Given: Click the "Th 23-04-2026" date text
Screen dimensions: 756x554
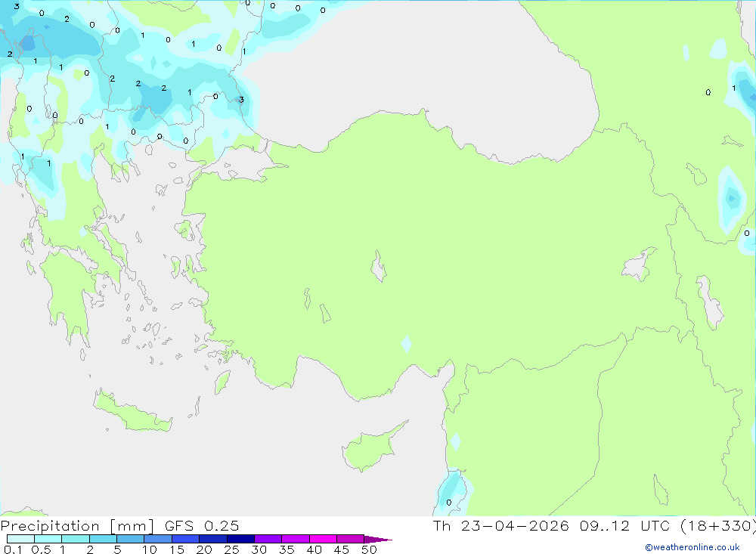Looking at the screenshot, I should click(x=501, y=525).
